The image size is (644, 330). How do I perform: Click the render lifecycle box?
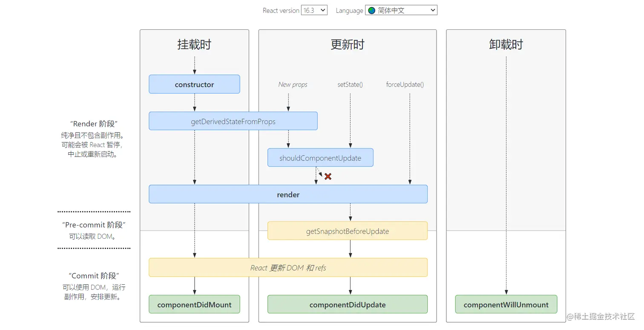click(288, 194)
